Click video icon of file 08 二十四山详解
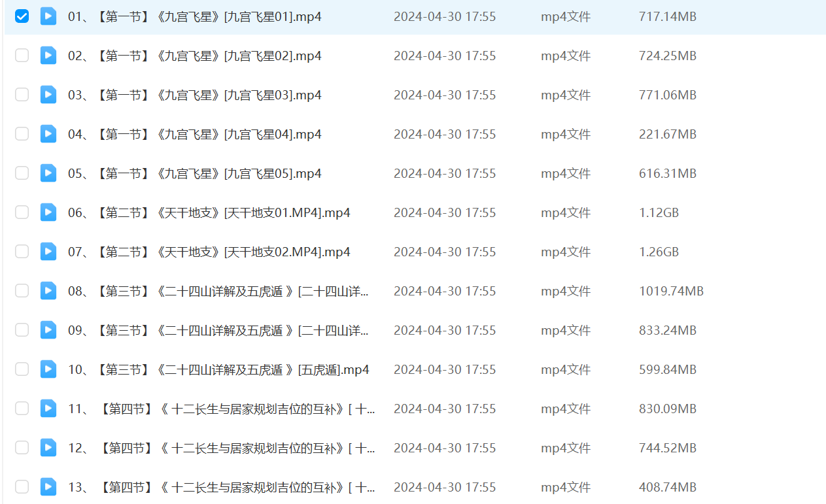This screenshot has width=826, height=504. coord(48,291)
